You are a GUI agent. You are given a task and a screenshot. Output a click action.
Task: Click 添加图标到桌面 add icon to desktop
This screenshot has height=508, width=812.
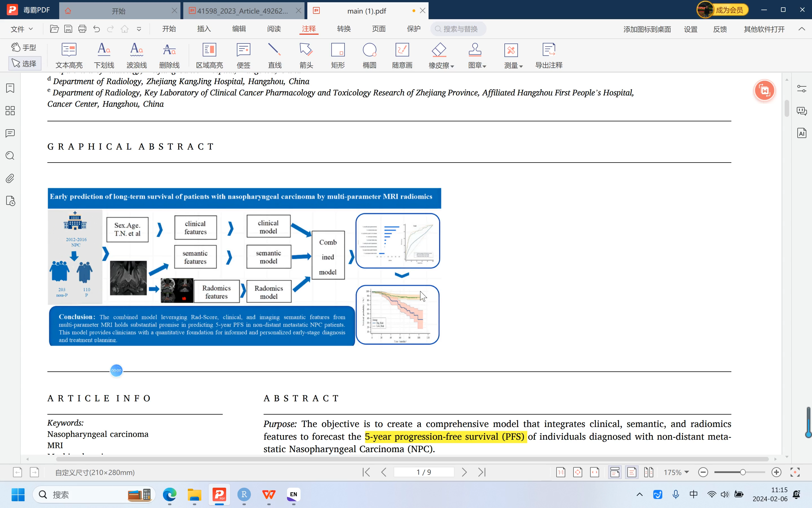coord(647,29)
